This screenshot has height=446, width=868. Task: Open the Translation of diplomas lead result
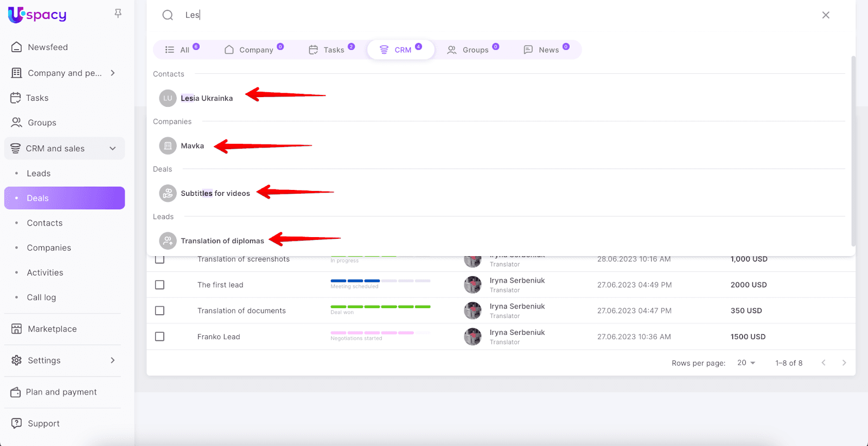(x=222, y=241)
